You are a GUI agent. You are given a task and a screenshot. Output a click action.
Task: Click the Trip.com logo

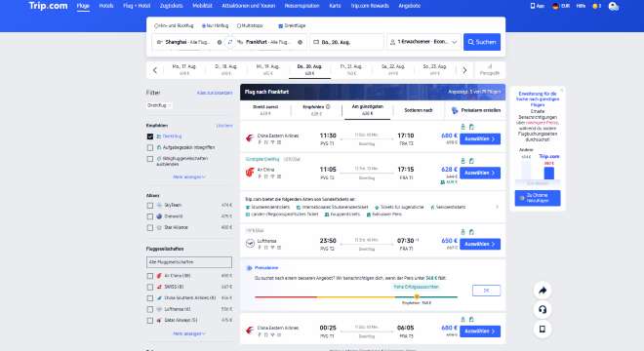pos(48,6)
